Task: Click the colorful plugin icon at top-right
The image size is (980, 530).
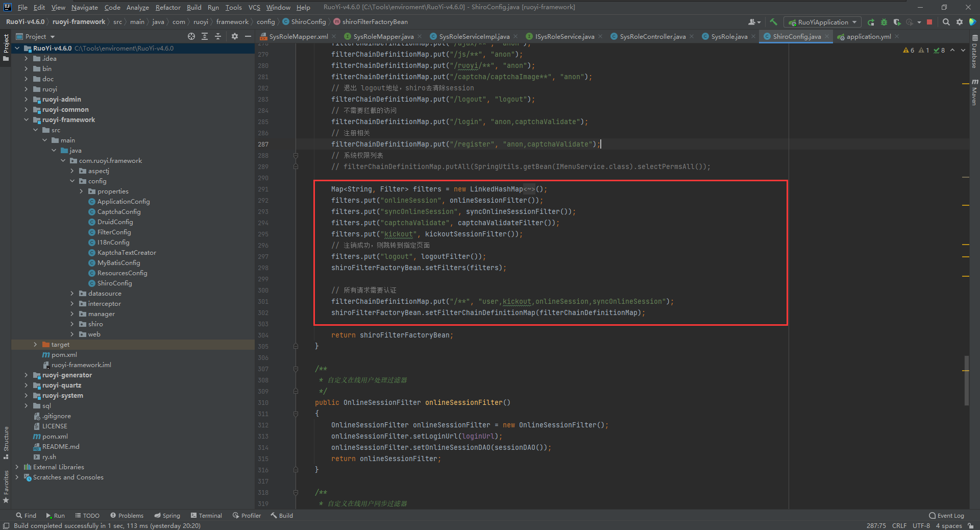Action: (x=972, y=22)
